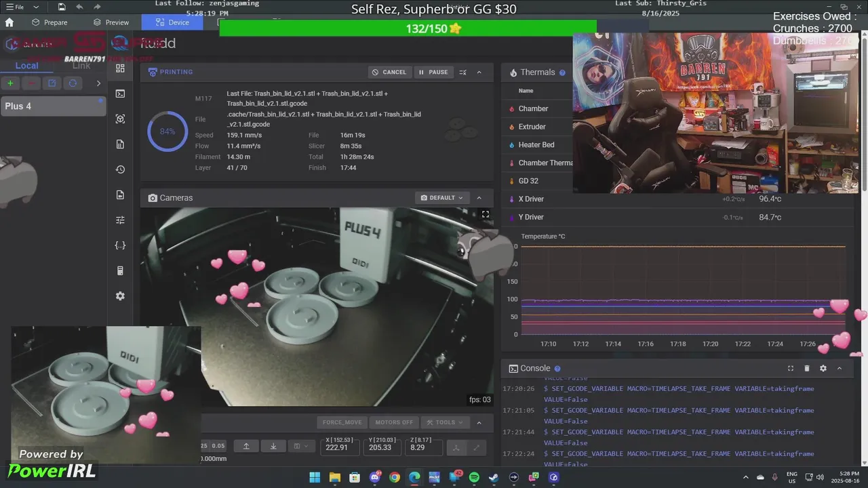
Task: Toggle the exclude objects icon beside Pause
Action: click(463, 72)
